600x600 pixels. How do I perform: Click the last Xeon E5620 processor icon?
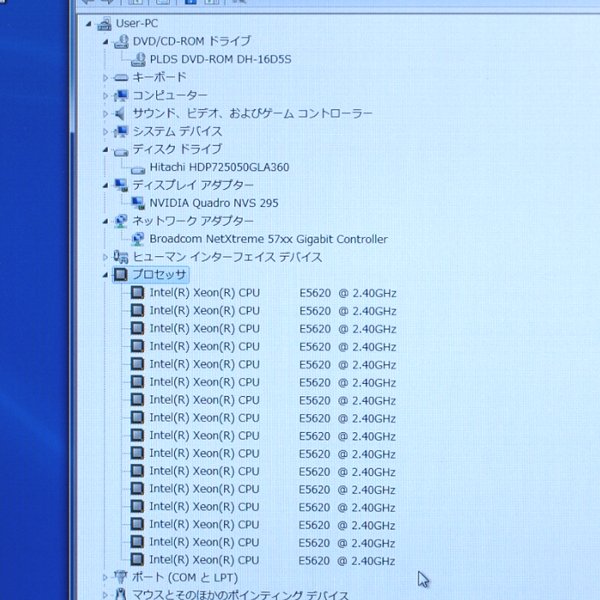click(137, 560)
